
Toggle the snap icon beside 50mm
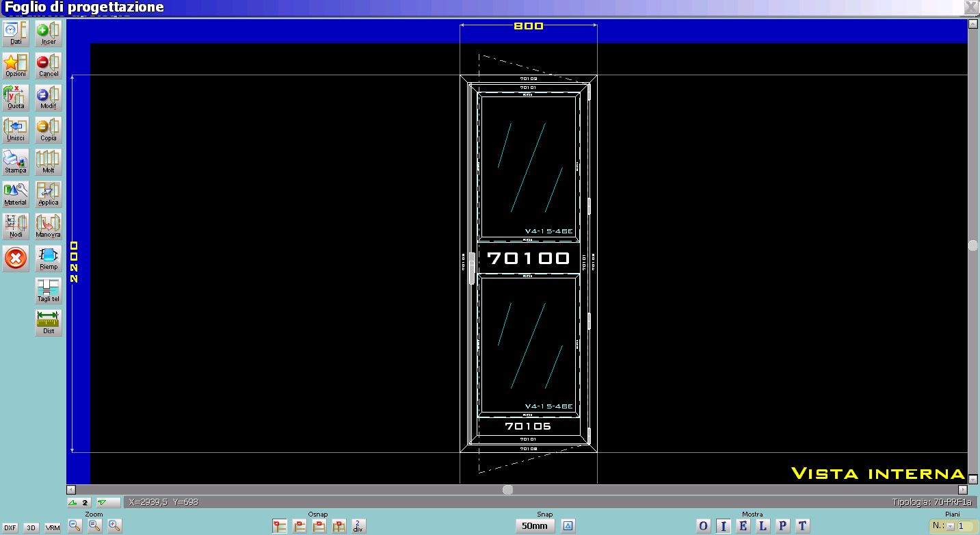coord(569,525)
